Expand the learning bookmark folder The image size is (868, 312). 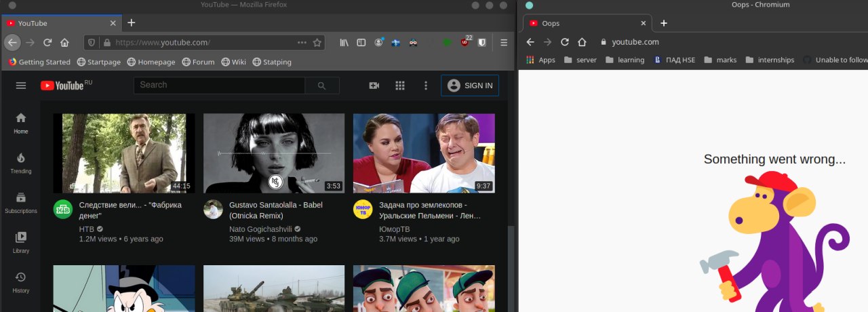(624, 60)
